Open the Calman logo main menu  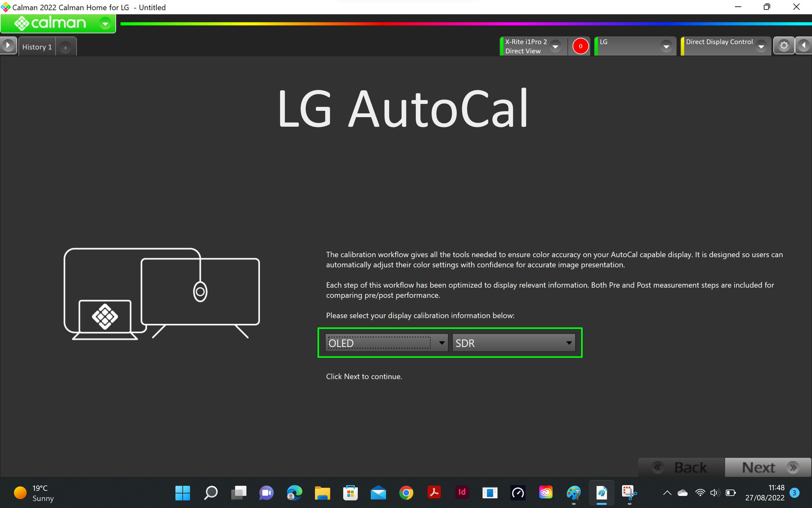click(x=58, y=23)
